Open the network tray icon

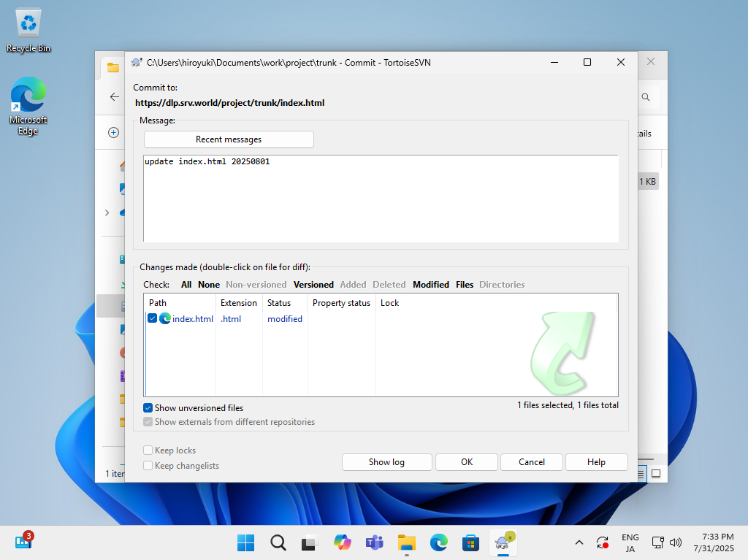[658, 542]
